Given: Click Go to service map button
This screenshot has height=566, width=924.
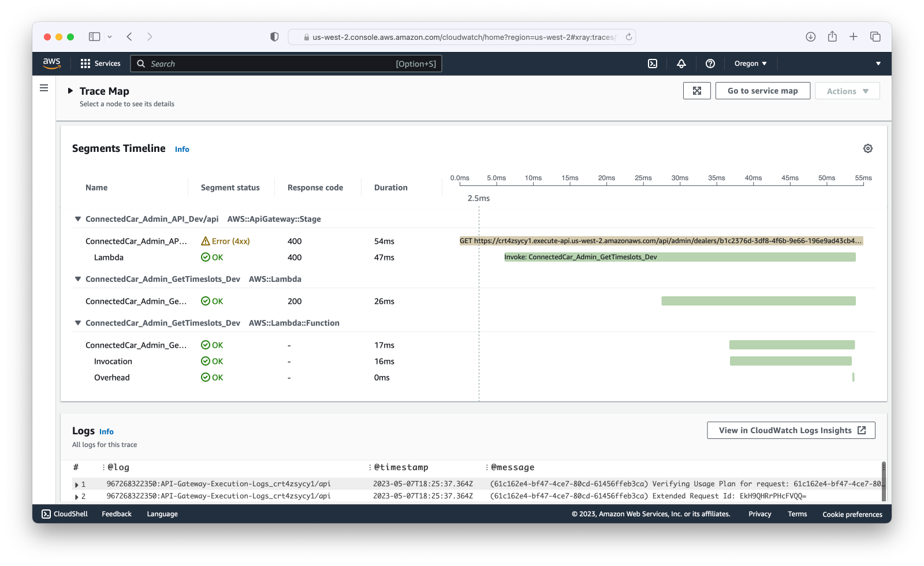Looking at the screenshot, I should click(762, 91).
